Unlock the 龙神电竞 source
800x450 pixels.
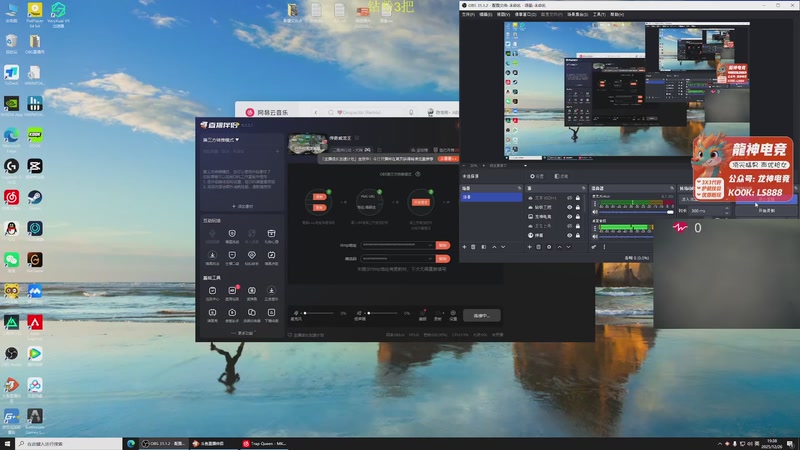pyautogui.click(x=578, y=216)
